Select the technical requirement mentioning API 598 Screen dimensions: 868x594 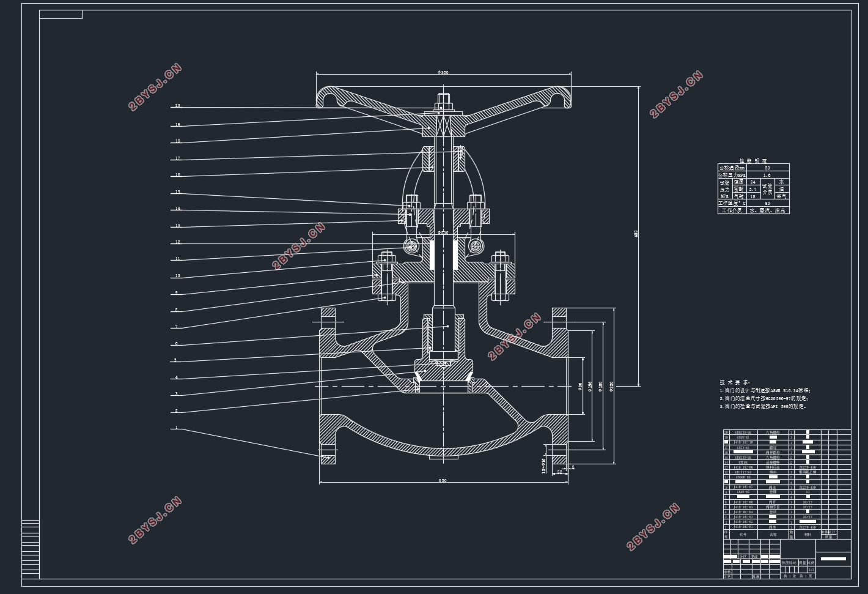(763, 406)
